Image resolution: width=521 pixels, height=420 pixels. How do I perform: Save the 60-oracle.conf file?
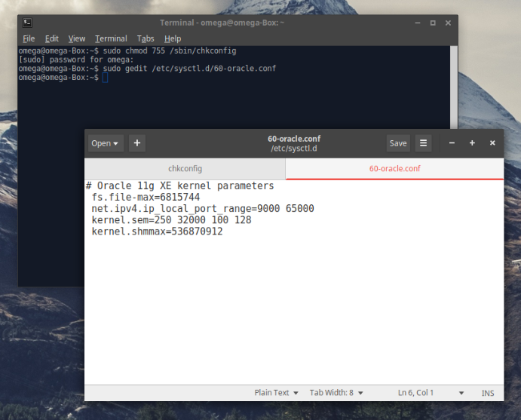tap(398, 143)
